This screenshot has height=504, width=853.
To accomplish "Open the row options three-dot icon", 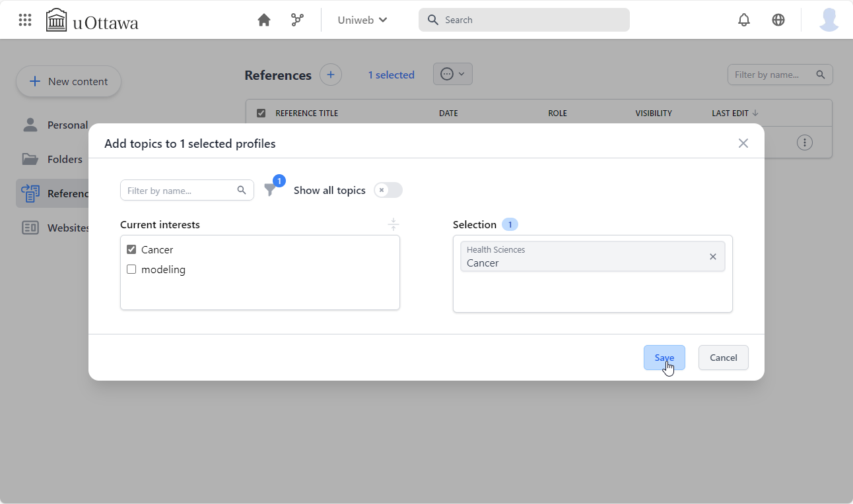I will coord(805,142).
